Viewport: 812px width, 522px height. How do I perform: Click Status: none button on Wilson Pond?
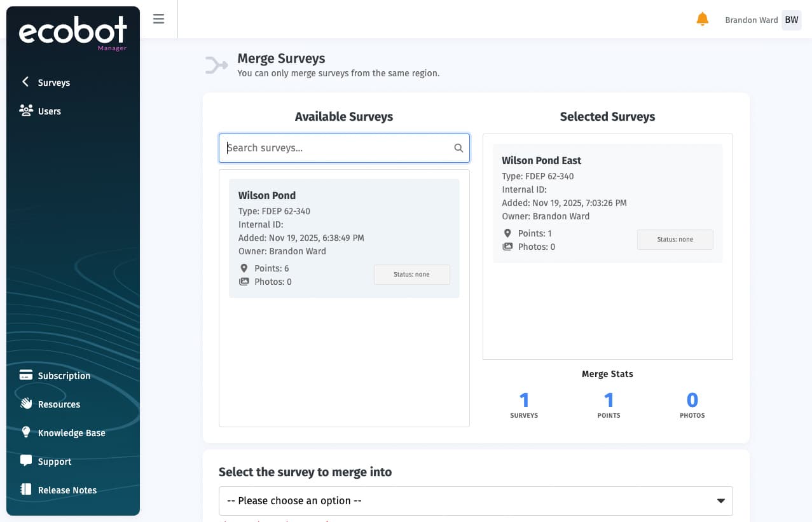(x=411, y=274)
